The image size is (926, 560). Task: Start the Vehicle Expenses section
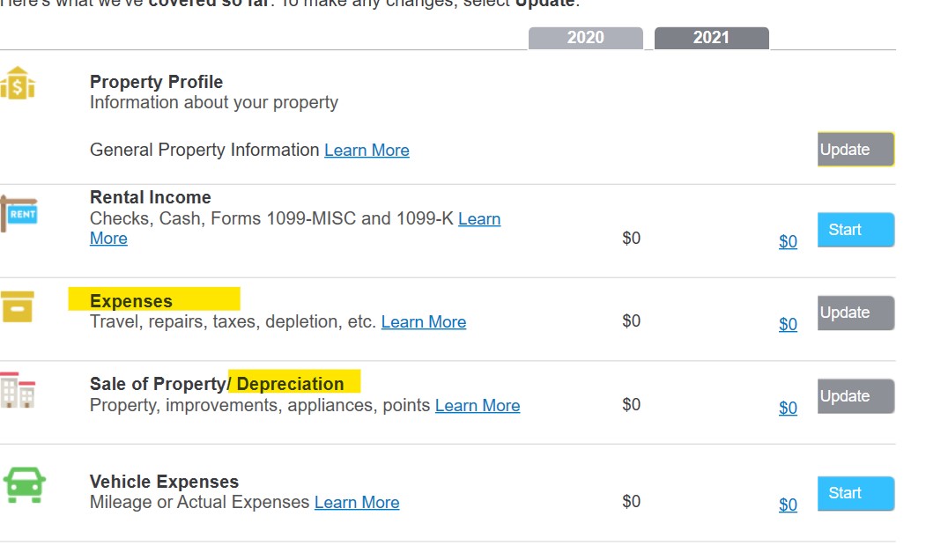[856, 493]
